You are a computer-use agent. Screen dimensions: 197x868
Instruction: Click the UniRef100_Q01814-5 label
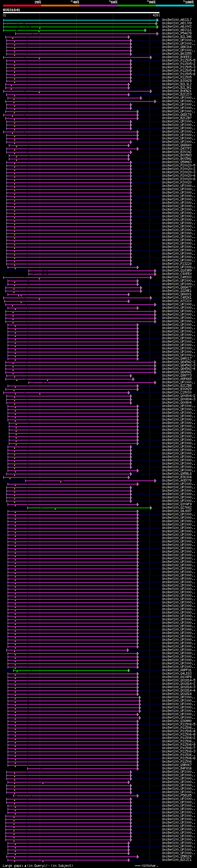179,680
